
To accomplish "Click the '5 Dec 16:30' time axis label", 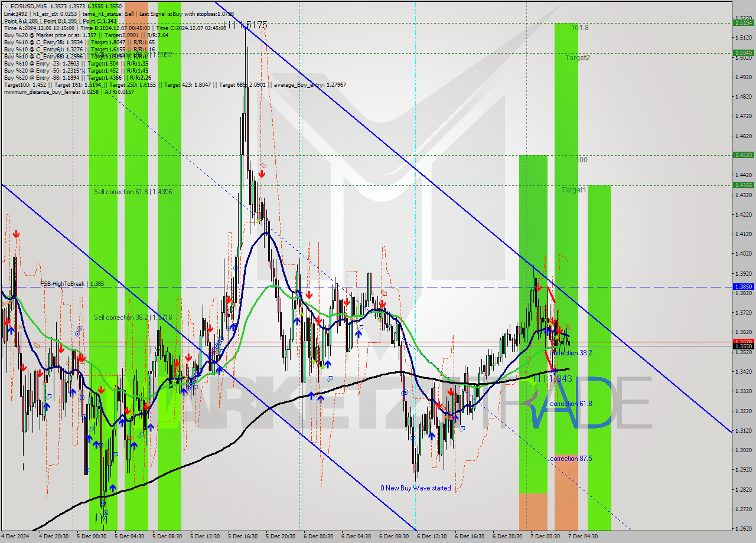I will tap(243, 537).
